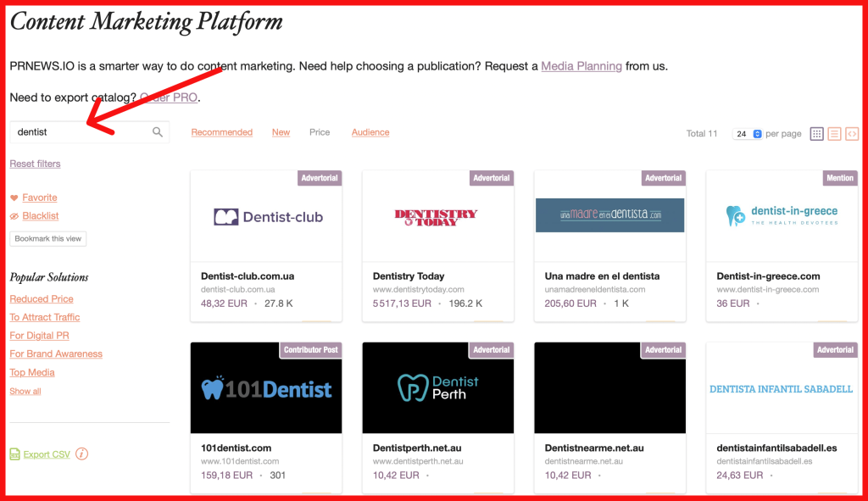Open the Blacklist link

coord(41,216)
